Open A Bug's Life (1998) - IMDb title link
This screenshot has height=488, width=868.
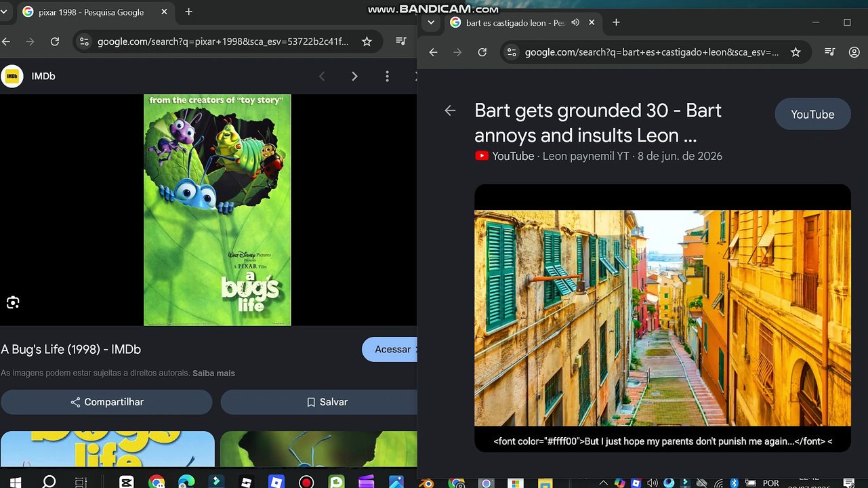click(71, 350)
